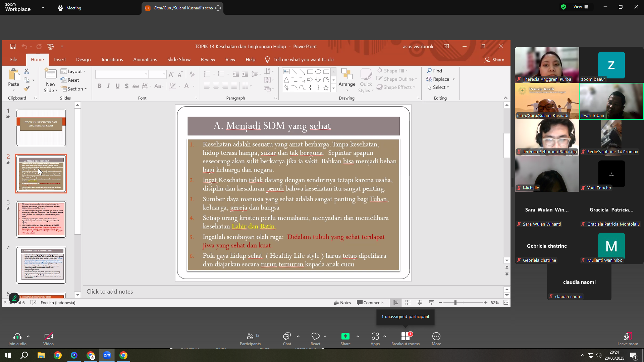Screen dimensions: 644x362
Task: Click the Increase Font Size icon
Action: [171, 74]
